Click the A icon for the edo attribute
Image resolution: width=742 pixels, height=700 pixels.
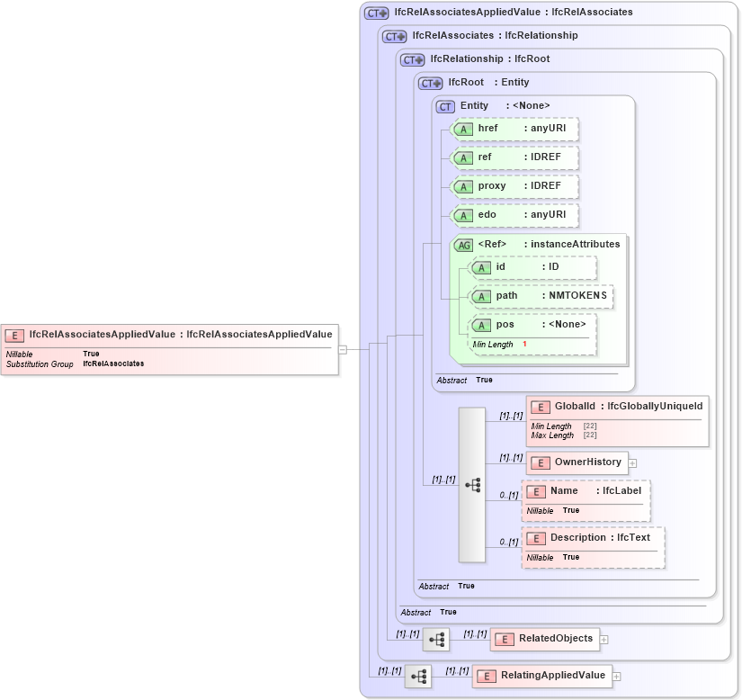coord(463,215)
